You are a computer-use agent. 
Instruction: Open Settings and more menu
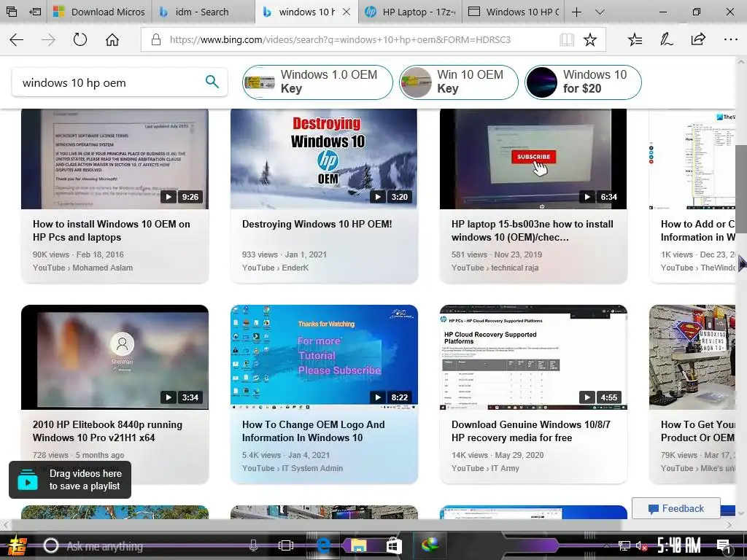coord(730,39)
